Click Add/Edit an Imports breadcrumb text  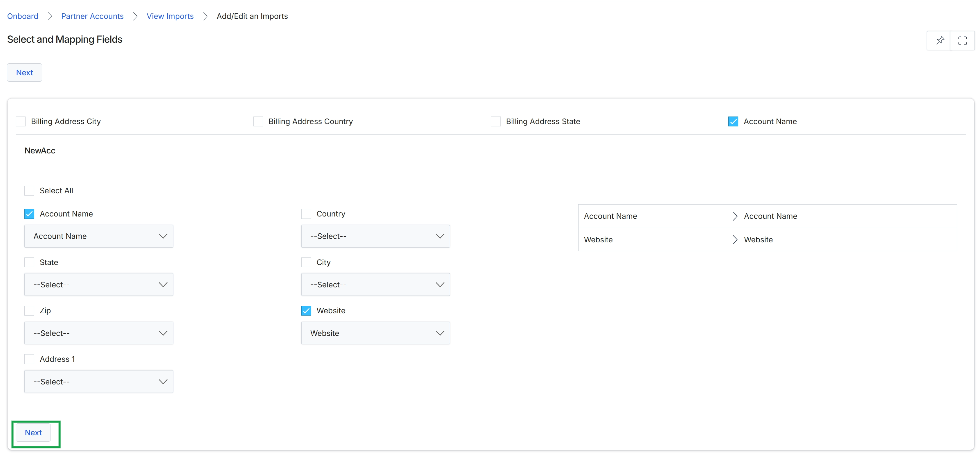click(252, 16)
